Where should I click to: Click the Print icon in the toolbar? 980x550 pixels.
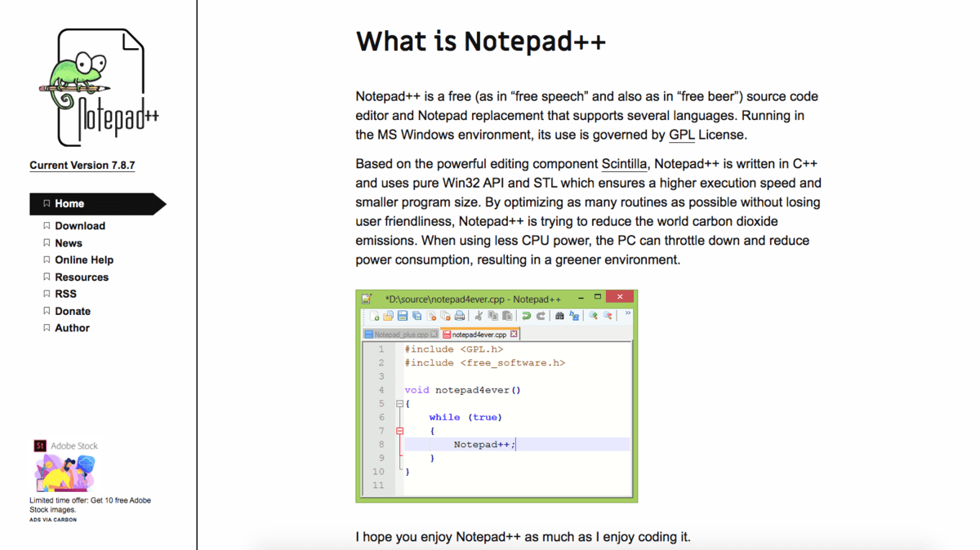(460, 316)
